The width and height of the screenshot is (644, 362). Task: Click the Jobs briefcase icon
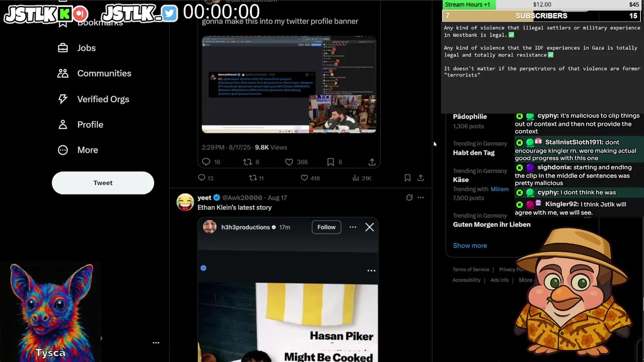[x=63, y=48]
